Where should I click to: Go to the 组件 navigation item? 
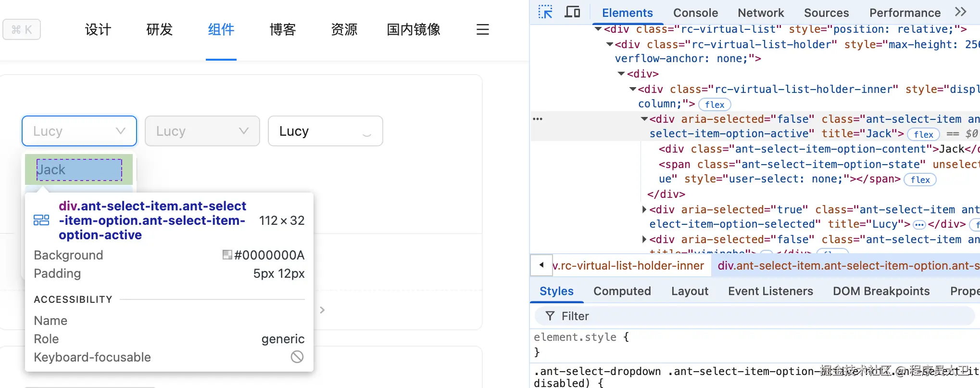pyautogui.click(x=221, y=30)
